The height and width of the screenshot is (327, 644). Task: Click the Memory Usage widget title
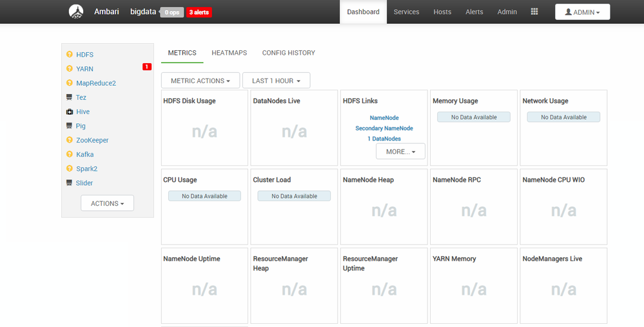[x=455, y=101]
